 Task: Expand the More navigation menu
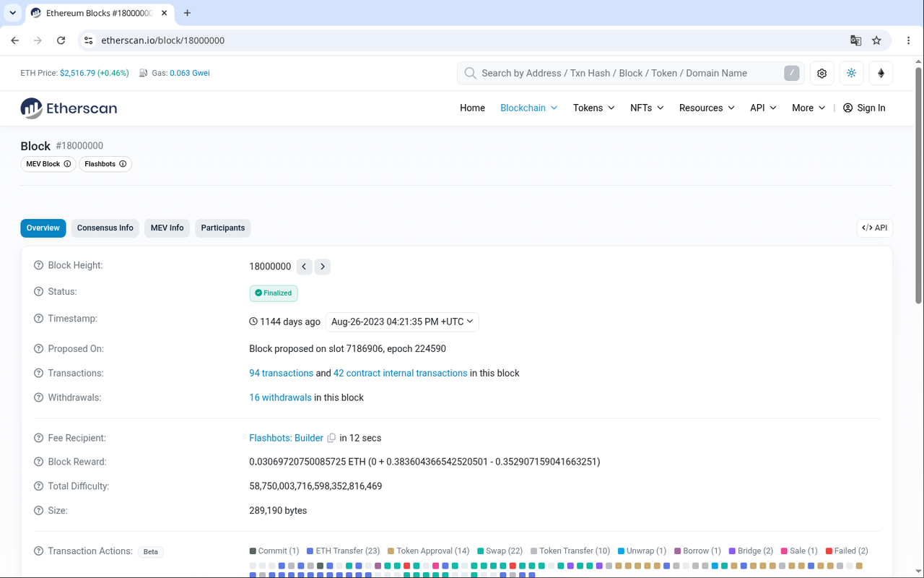(808, 108)
